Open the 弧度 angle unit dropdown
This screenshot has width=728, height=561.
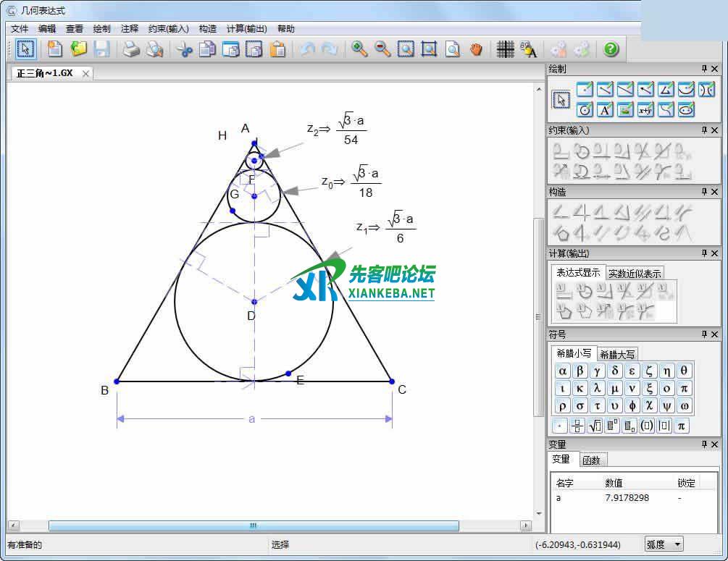coord(664,544)
